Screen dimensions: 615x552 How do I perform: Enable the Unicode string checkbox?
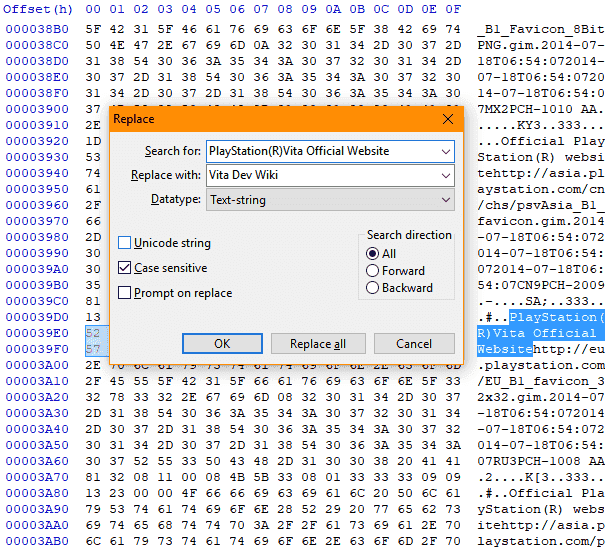(124, 243)
